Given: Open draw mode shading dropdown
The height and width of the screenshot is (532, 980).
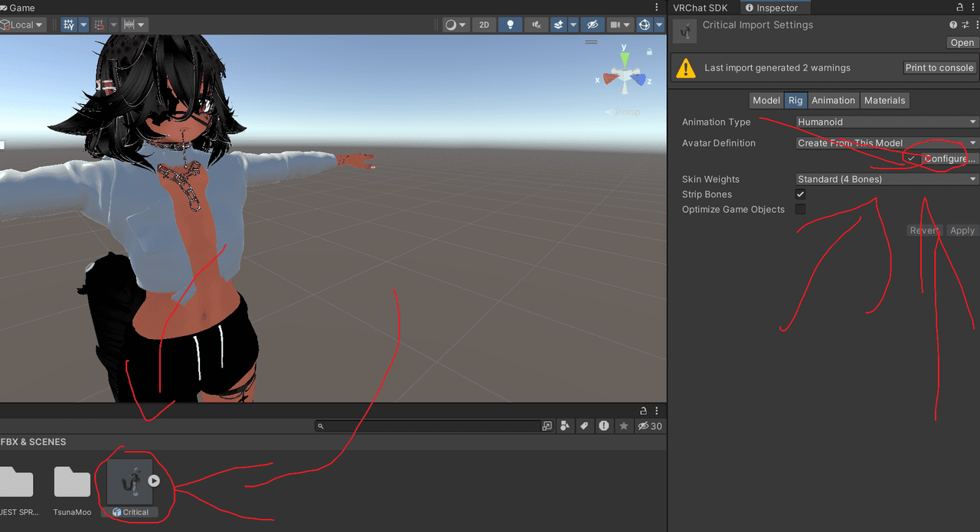Looking at the screenshot, I should [456, 24].
